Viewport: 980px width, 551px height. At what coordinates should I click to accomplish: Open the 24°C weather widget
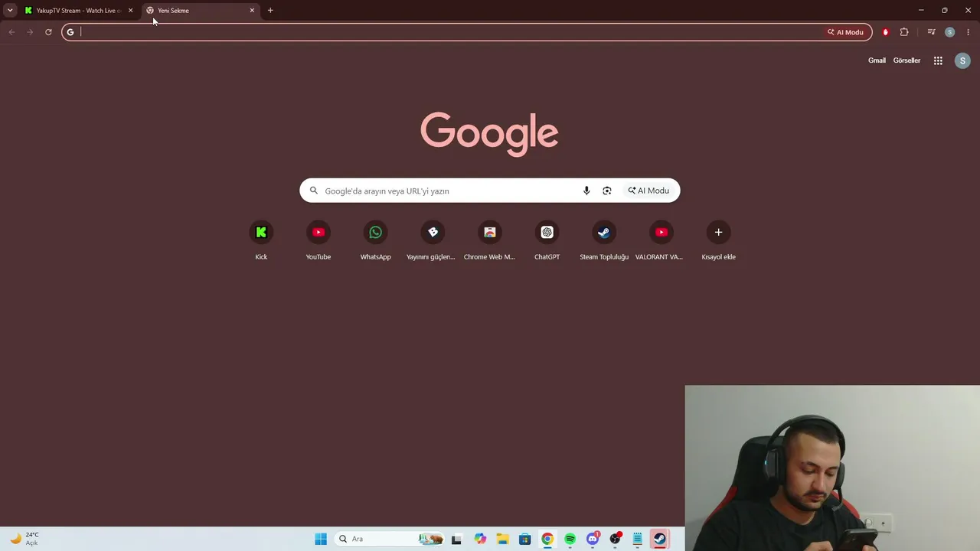[x=24, y=539]
